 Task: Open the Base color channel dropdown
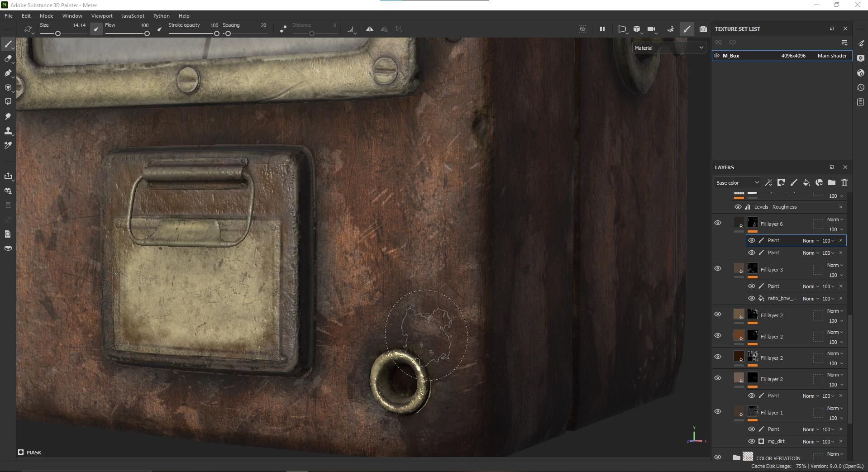click(x=737, y=182)
